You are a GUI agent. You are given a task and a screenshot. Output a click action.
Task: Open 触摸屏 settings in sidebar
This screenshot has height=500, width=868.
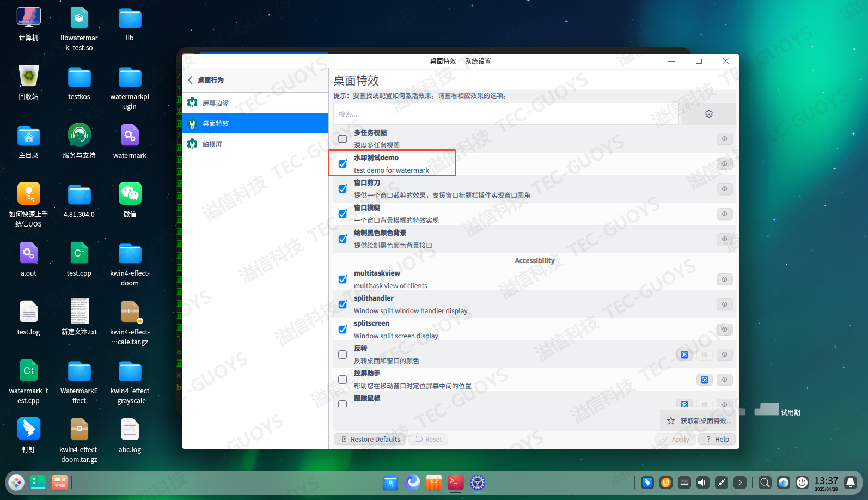tap(255, 144)
